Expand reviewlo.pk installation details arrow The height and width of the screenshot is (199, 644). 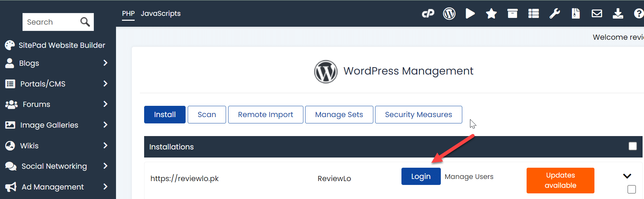coord(627,176)
